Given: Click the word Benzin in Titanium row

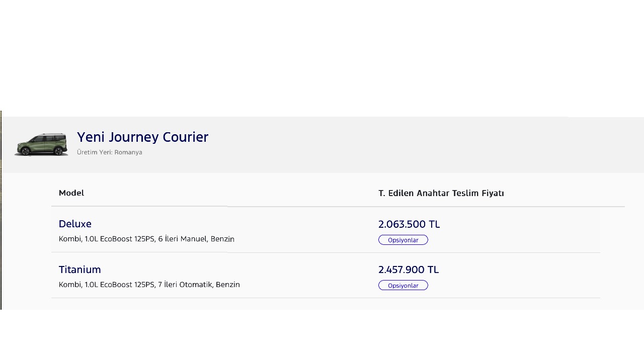Looking at the screenshot, I should 228,285.
